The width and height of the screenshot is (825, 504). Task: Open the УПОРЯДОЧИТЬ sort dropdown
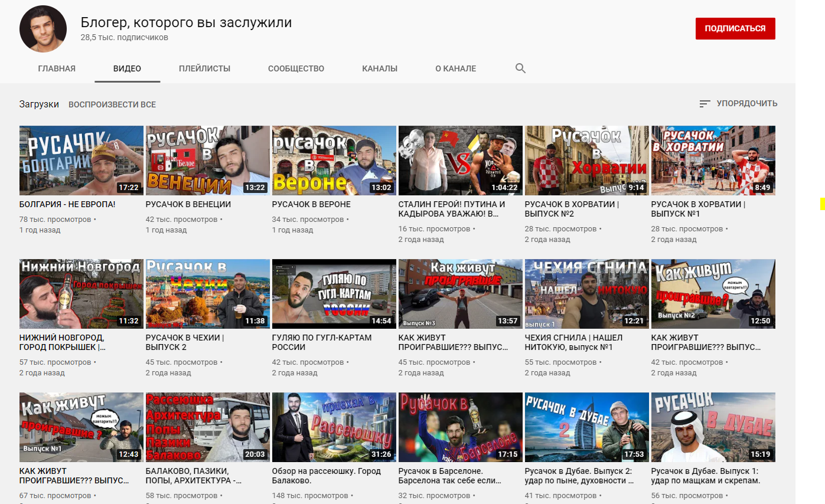pyautogui.click(x=738, y=104)
